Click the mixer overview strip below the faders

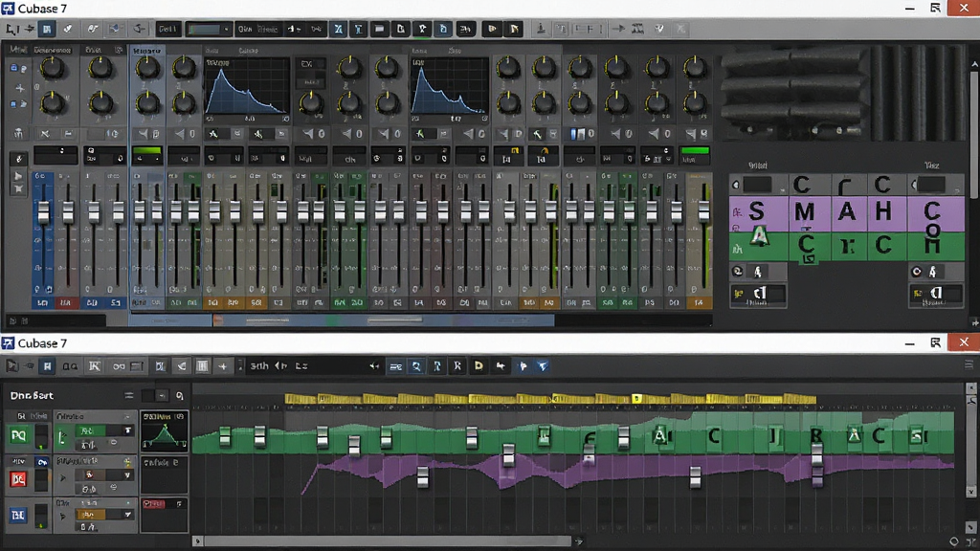point(341,320)
